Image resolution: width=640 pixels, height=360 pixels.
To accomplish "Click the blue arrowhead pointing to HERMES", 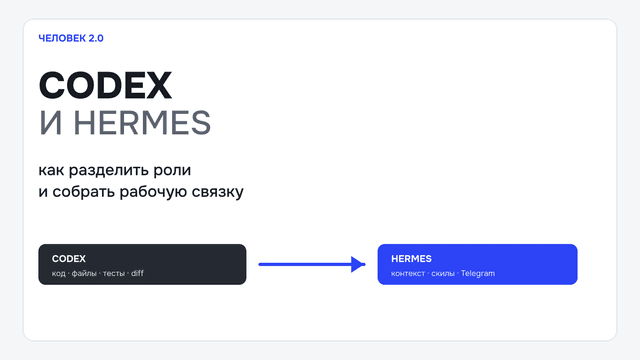I will pyautogui.click(x=358, y=264).
